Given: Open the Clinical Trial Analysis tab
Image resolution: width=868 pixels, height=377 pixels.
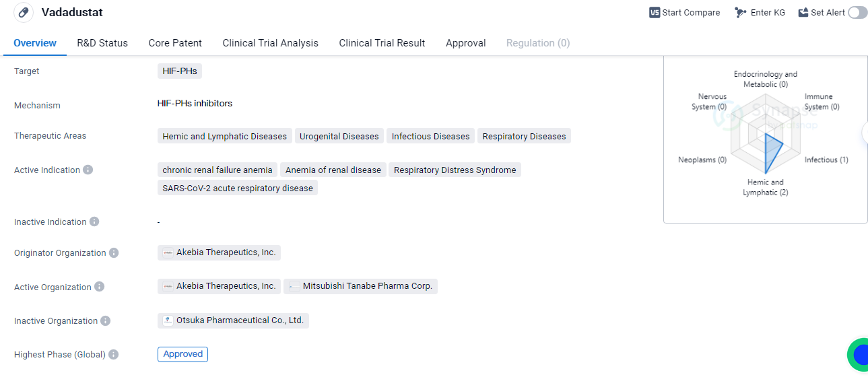Looking at the screenshot, I should [270, 43].
